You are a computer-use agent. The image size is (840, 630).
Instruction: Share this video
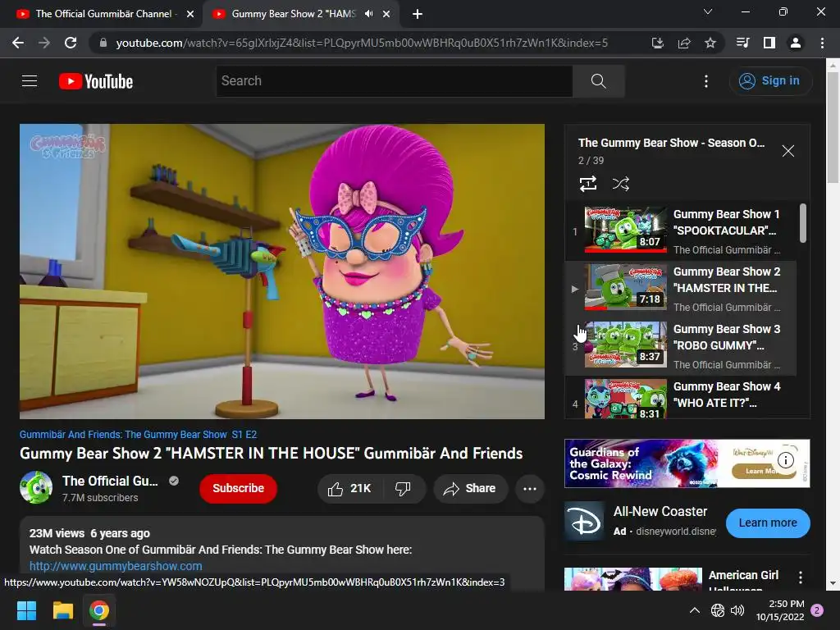pyautogui.click(x=470, y=489)
